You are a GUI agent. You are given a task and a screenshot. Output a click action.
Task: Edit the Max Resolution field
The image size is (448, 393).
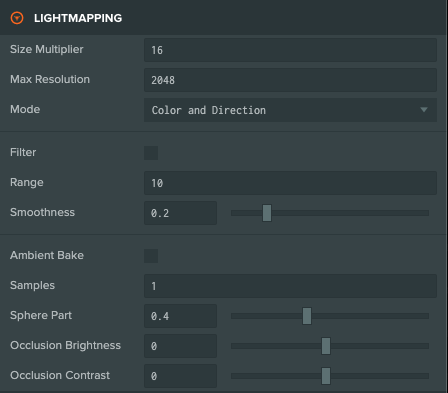pos(290,80)
